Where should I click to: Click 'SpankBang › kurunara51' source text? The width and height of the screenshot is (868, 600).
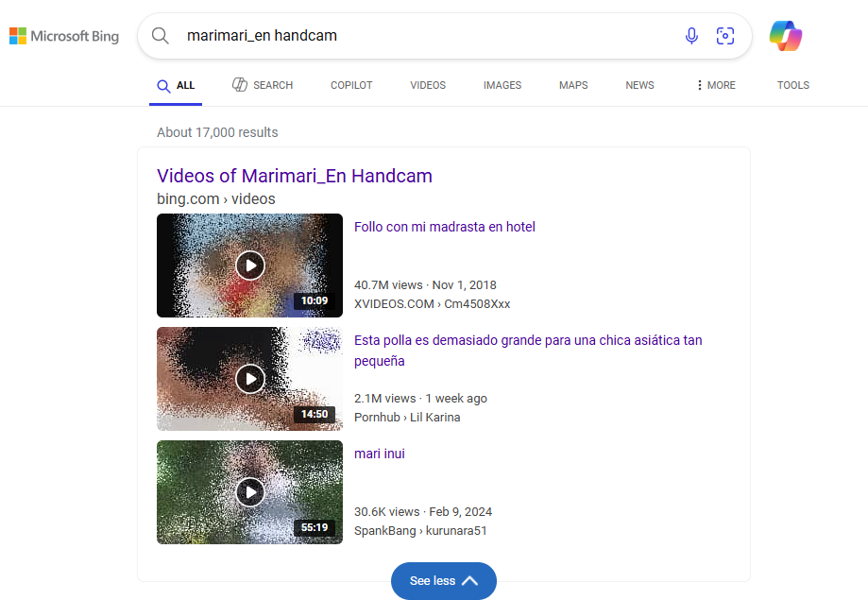(420, 531)
